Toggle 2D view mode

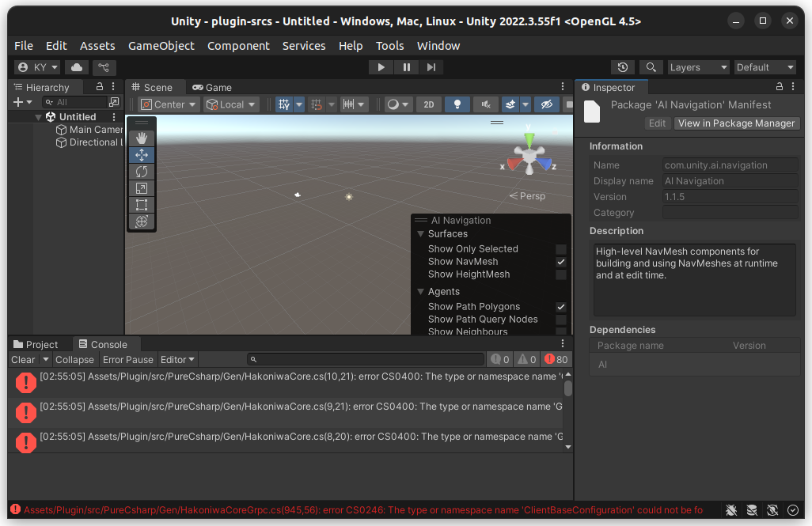click(x=429, y=104)
